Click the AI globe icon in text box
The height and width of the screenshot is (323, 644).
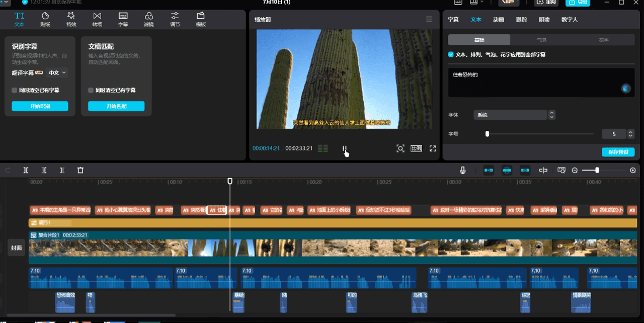(625, 89)
